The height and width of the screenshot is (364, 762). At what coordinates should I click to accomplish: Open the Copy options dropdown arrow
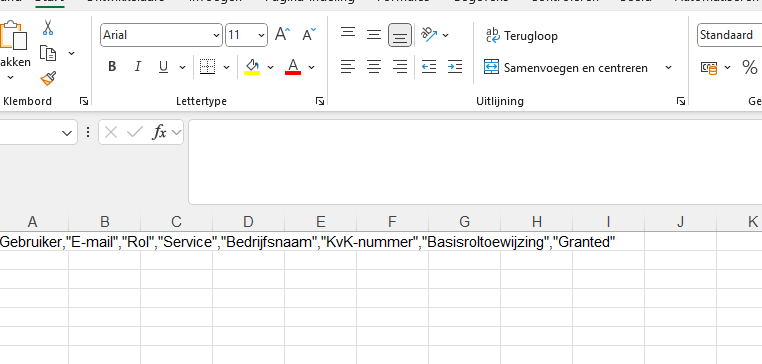click(71, 53)
